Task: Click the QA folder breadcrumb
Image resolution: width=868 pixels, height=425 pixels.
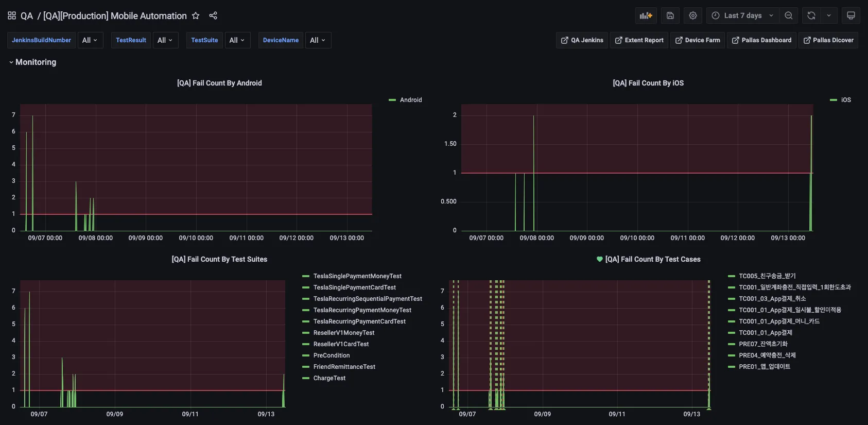Action: [x=27, y=16]
